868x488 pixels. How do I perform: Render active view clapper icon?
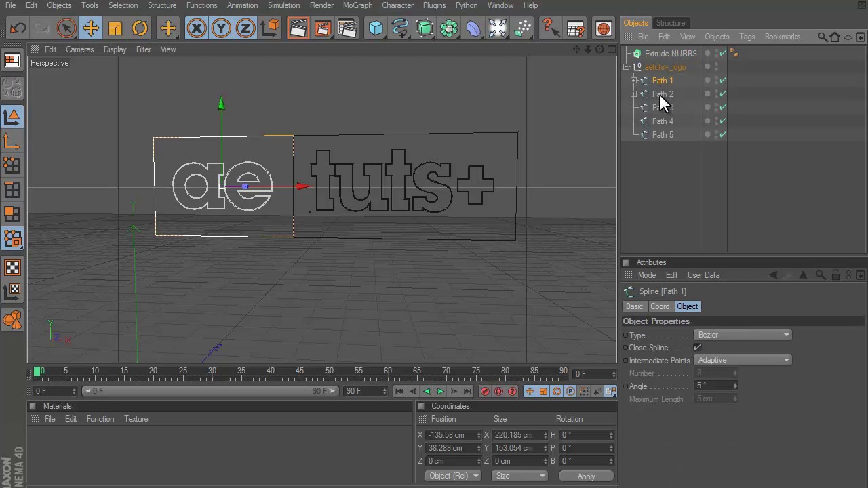click(x=298, y=28)
